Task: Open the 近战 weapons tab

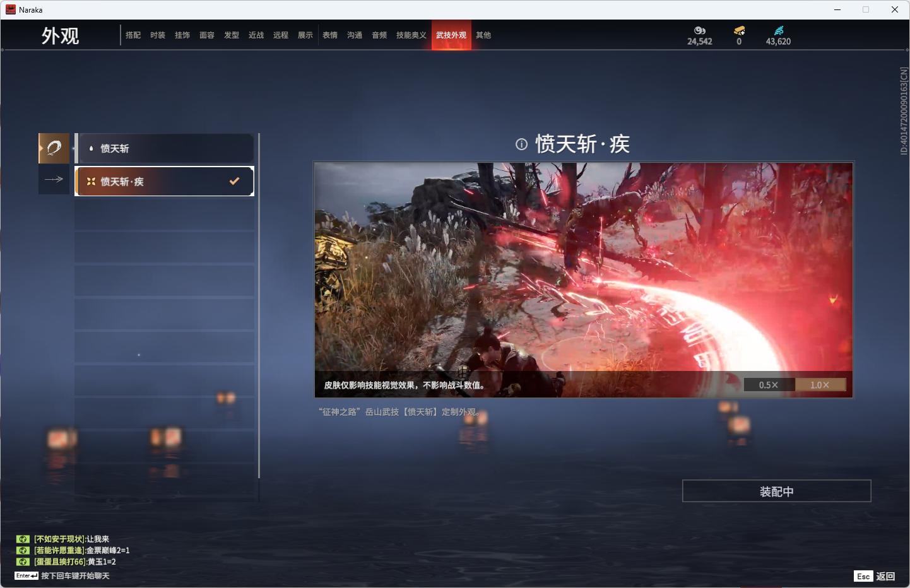Action: (x=256, y=35)
